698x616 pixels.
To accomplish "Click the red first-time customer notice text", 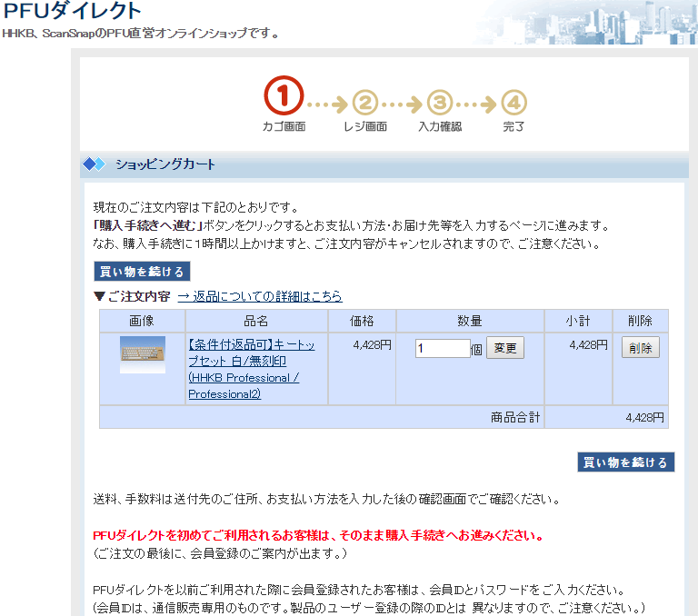I will (x=319, y=535).
